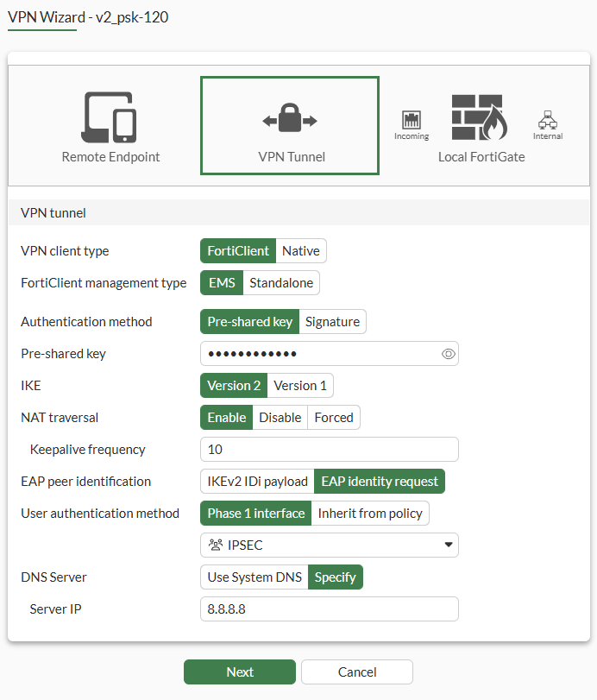Click the Pre-shared key password field
The width and height of the screenshot is (597, 700).
click(330, 354)
